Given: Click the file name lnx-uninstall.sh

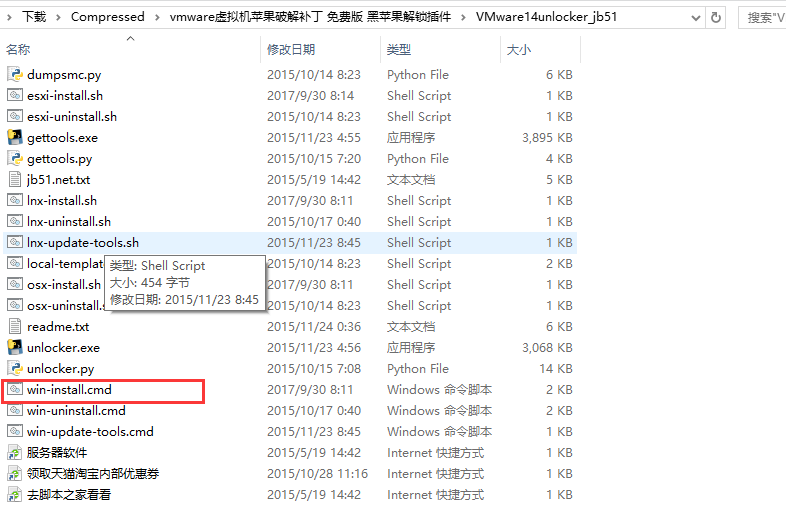Looking at the screenshot, I should click(69, 222).
